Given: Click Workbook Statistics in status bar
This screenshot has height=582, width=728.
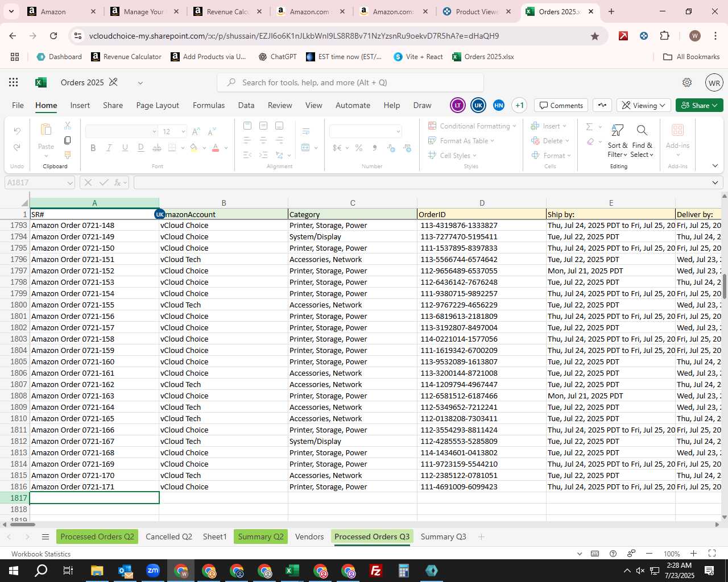Looking at the screenshot, I should [x=41, y=554].
